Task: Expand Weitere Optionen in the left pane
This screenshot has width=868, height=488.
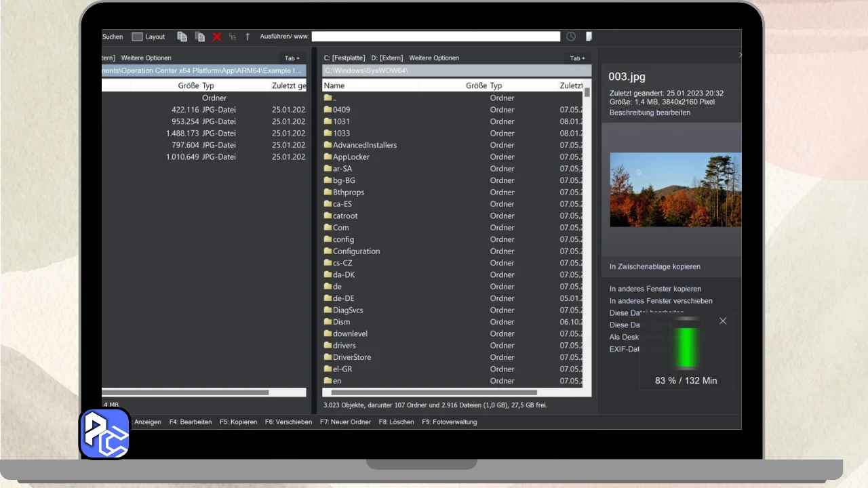Action: [x=146, y=58]
